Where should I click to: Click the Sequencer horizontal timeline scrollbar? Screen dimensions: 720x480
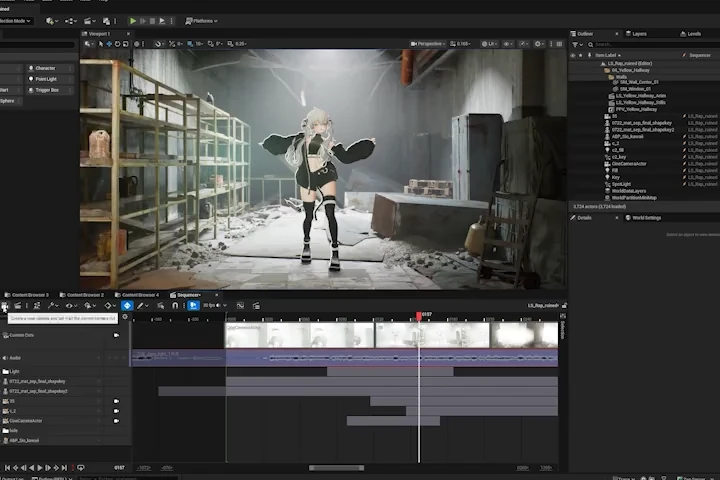(336, 468)
